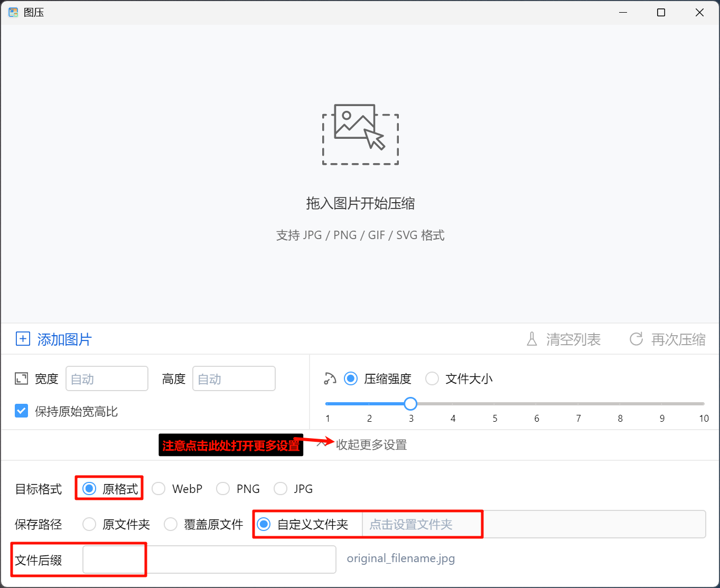Close the 图压 window
Image resolution: width=720 pixels, height=588 pixels.
click(699, 12)
